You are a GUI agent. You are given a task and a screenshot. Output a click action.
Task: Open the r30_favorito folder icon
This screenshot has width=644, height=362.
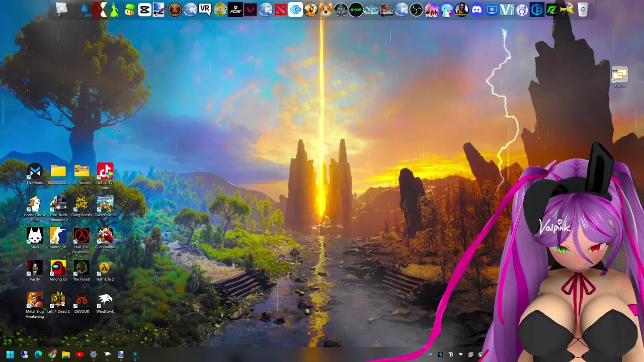82,174
